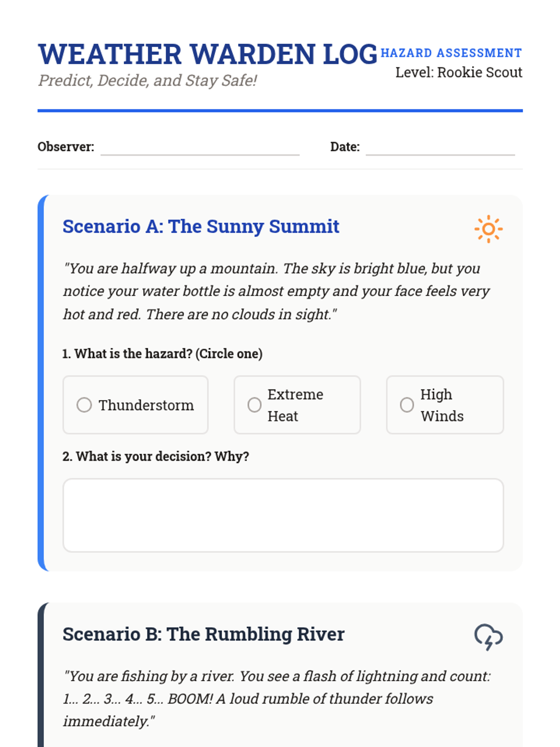Click the Hazard Assessment label
The height and width of the screenshot is (747, 560).
coord(451,53)
